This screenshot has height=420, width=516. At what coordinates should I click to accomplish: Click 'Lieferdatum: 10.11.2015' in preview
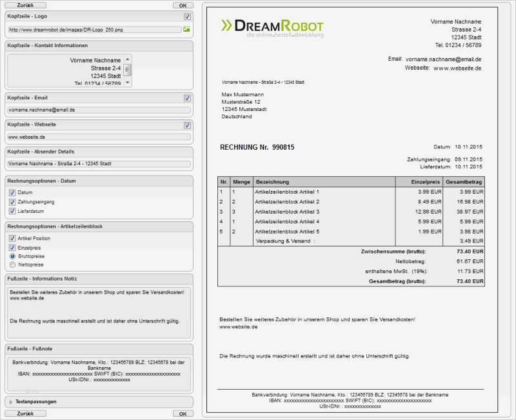451,167
